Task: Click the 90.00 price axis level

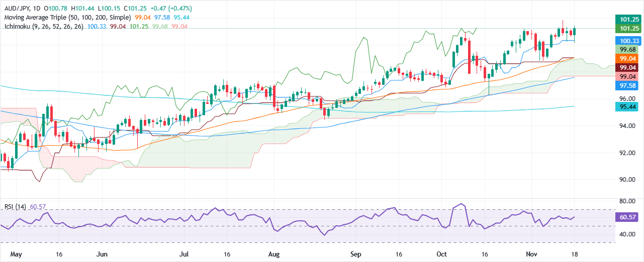Action: [x=628, y=179]
